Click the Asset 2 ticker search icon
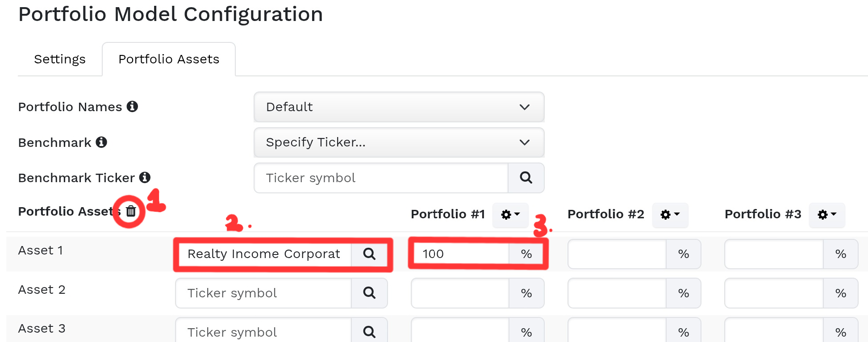The height and width of the screenshot is (342, 868). (x=369, y=293)
